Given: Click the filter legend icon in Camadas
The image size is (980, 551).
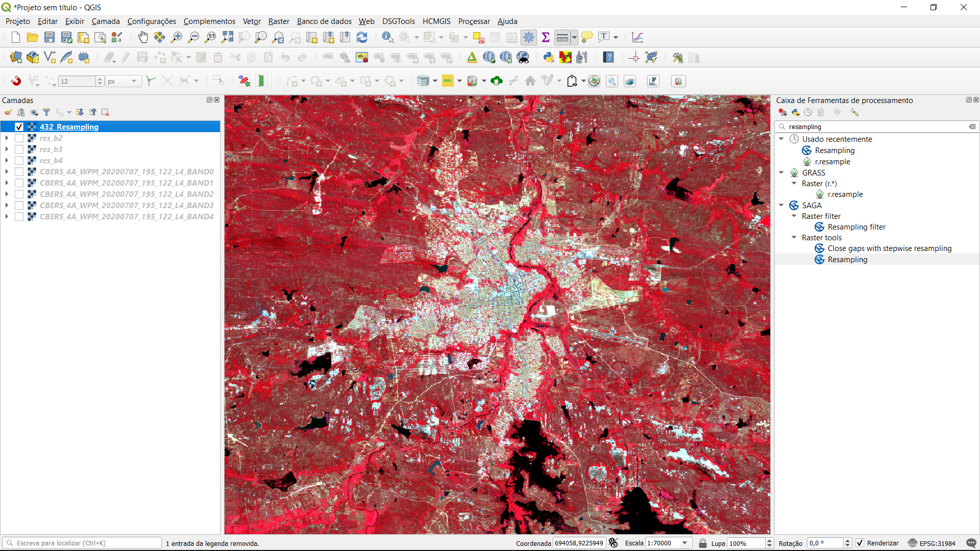Looking at the screenshot, I should click(x=46, y=112).
